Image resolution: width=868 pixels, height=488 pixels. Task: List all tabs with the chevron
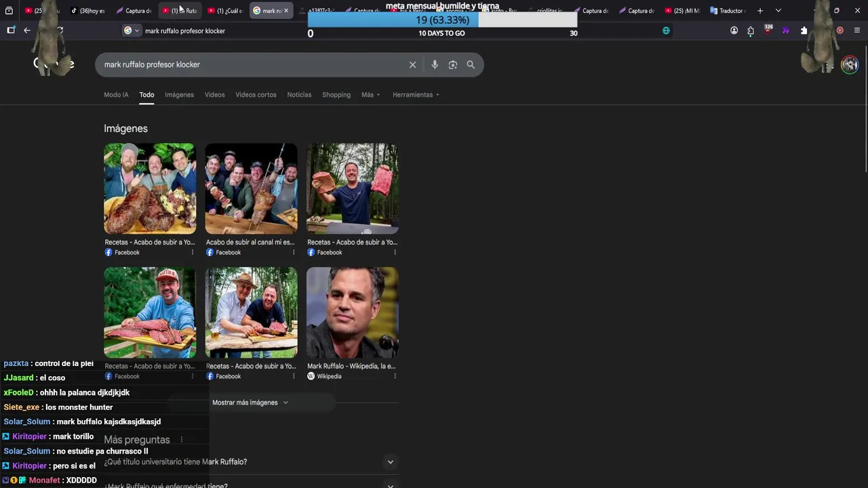pos(778,11)
